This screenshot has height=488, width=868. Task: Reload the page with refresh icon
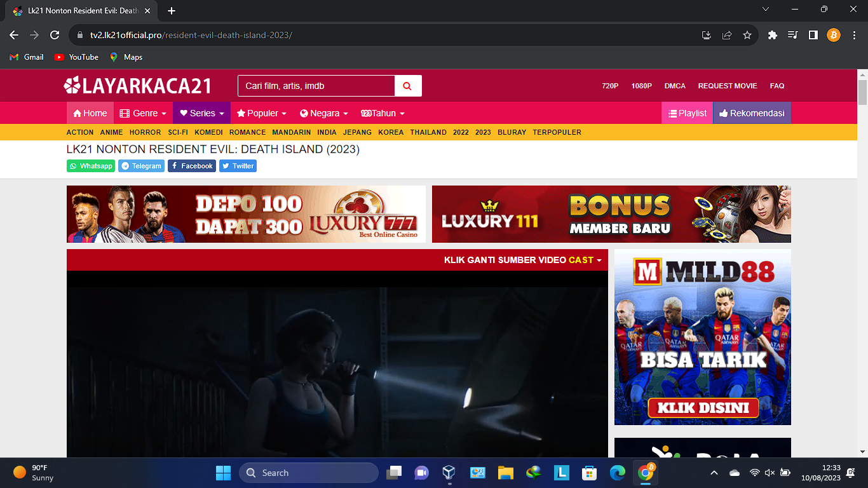tap(55, 35)
